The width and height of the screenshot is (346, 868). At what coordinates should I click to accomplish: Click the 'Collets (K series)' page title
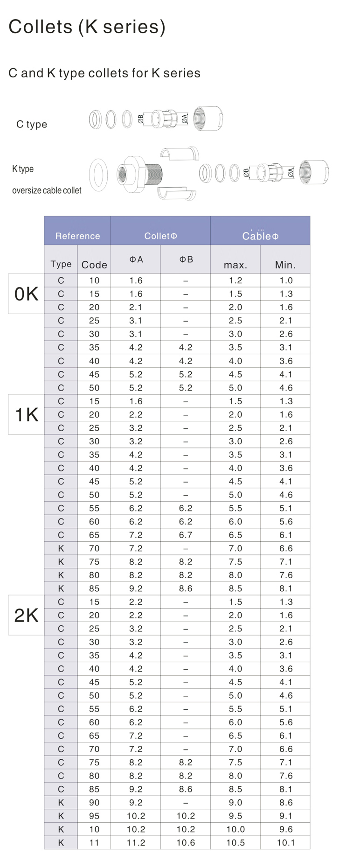(87, 27)
